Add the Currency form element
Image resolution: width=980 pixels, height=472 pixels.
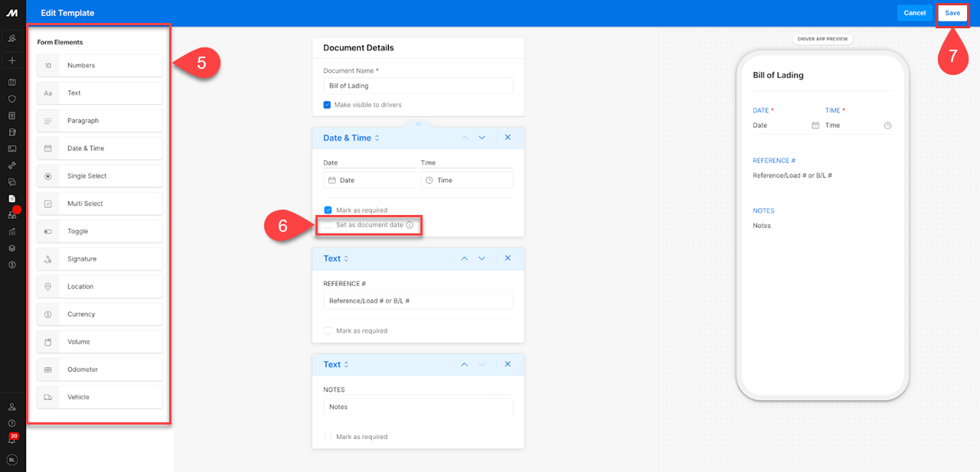100,314
